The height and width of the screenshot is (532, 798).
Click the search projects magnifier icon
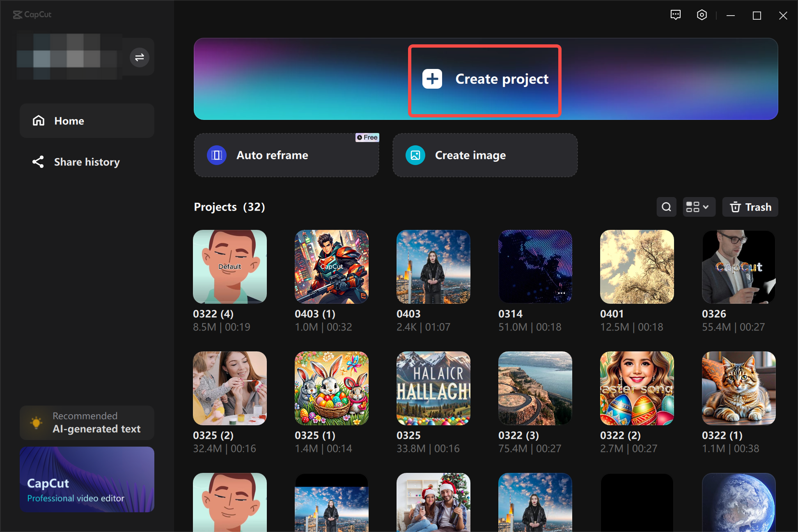[x=666, y=207]
